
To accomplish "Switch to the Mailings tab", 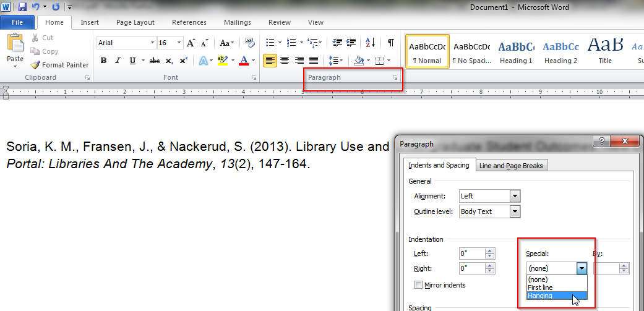I will (238, 22).
